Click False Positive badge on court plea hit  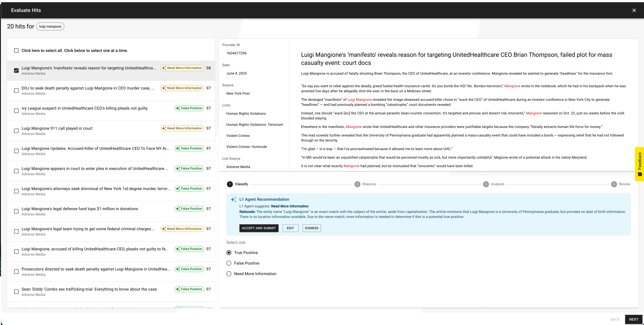[x=189, y=169]
